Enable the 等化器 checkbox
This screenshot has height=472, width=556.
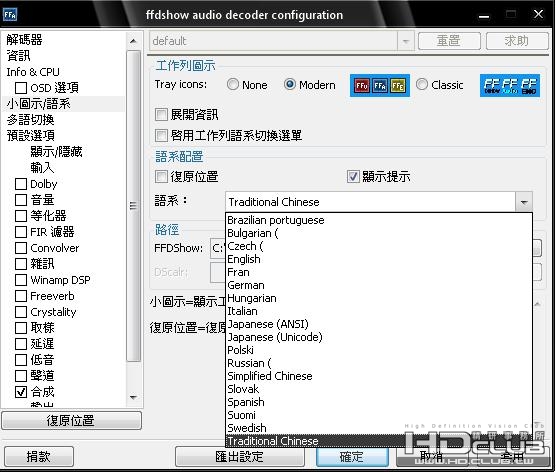[21, 216]
